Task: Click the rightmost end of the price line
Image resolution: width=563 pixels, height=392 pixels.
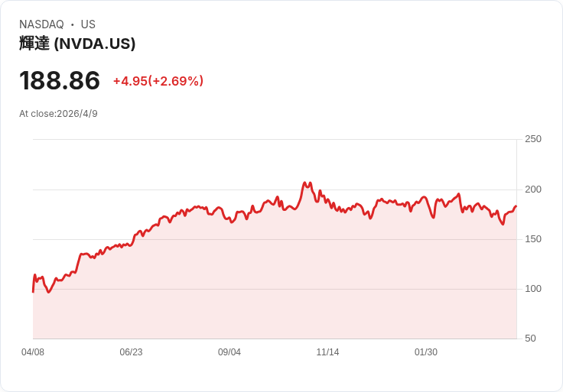Action: [x=516, y=206]
